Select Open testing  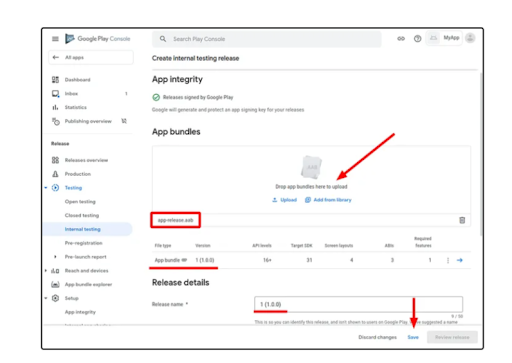coord(80,202)
